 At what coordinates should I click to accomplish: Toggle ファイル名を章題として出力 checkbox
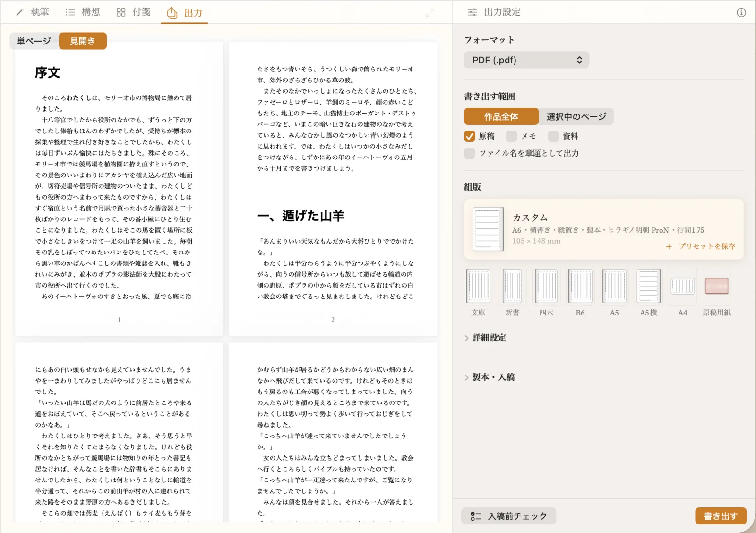point(470,153)
